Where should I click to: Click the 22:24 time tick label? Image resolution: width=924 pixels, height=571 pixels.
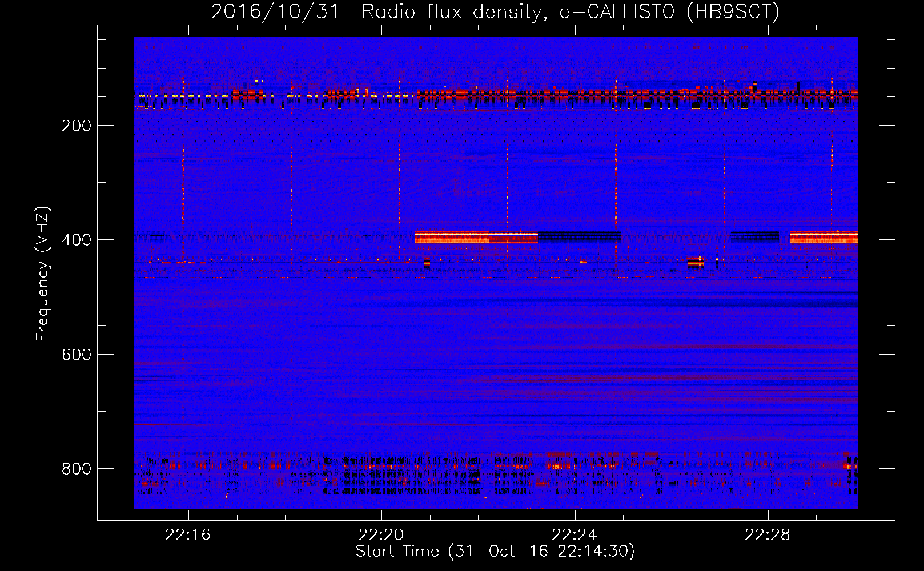pyautogui.click(x=575, y=535)
